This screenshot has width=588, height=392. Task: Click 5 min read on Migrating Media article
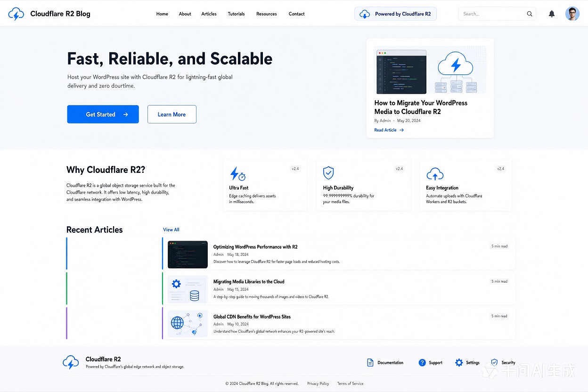pyautogui.click(x=499, y=281)
